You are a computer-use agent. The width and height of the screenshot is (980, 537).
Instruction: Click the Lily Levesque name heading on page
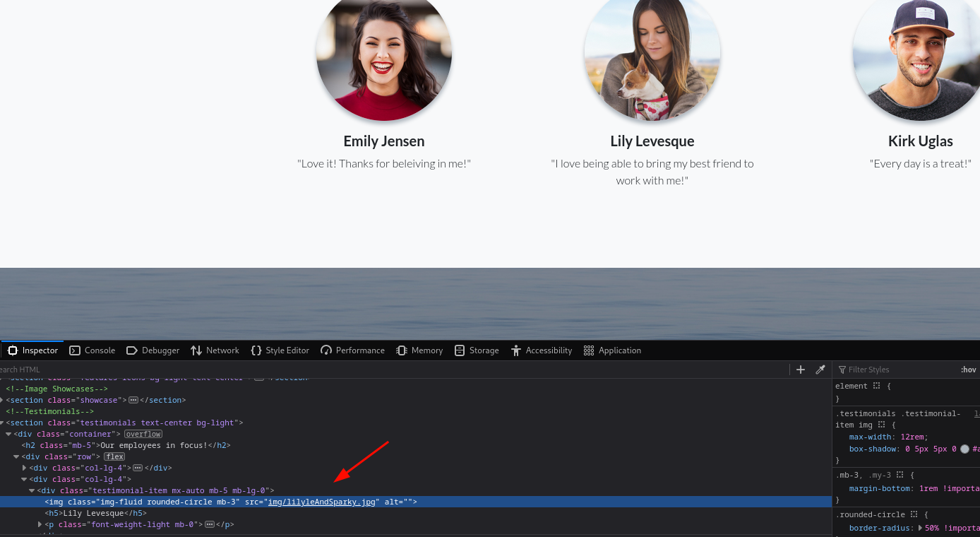(652, 141)
